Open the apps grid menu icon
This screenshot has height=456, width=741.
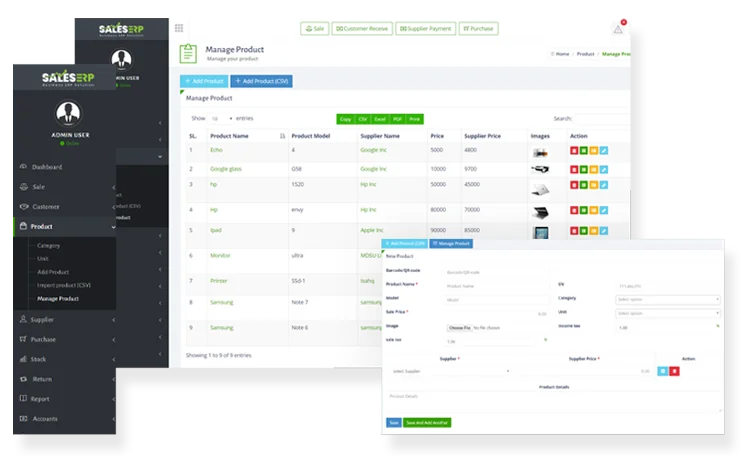click(x=179, y=29)
